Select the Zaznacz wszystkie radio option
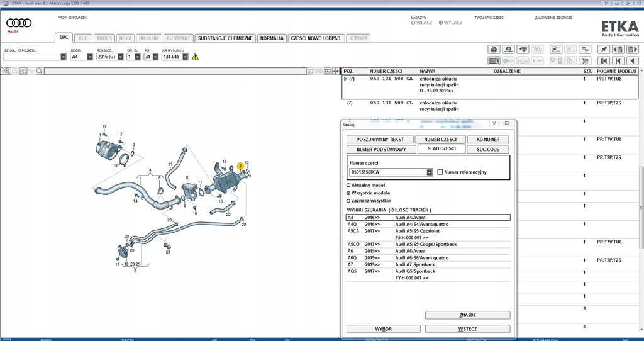 coord(349,201)
